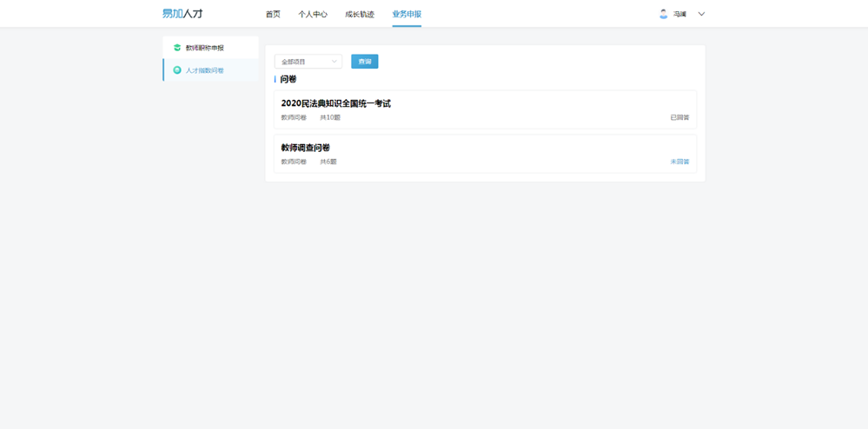This screenshot has width=868, height=429.
Task: Click 共10题 label
Action: [x=330, y=117]
